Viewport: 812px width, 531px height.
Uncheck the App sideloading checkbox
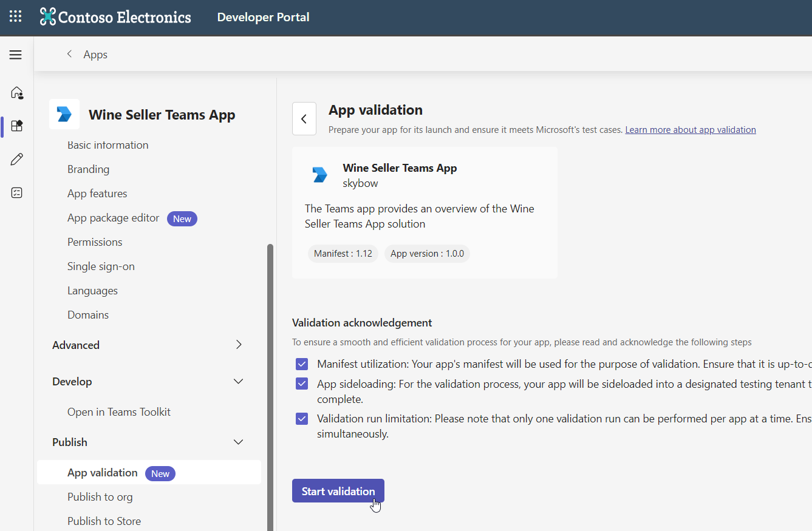coord(302,384)
